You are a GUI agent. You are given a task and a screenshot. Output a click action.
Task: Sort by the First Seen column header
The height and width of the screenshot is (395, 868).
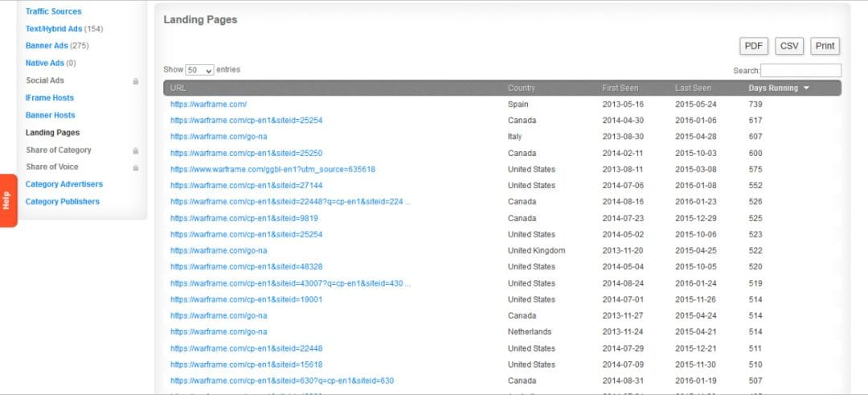pyautogui.click(x=620, y=88)
